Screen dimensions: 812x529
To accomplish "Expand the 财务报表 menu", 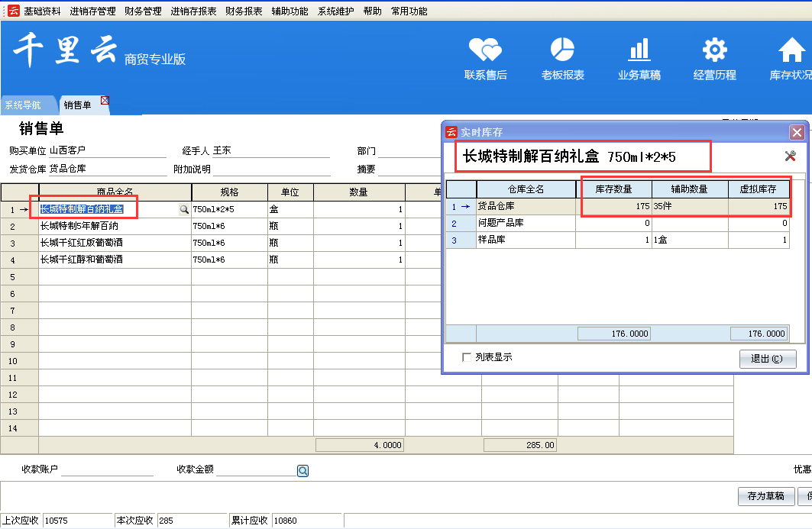I will (x=244, y=11).
